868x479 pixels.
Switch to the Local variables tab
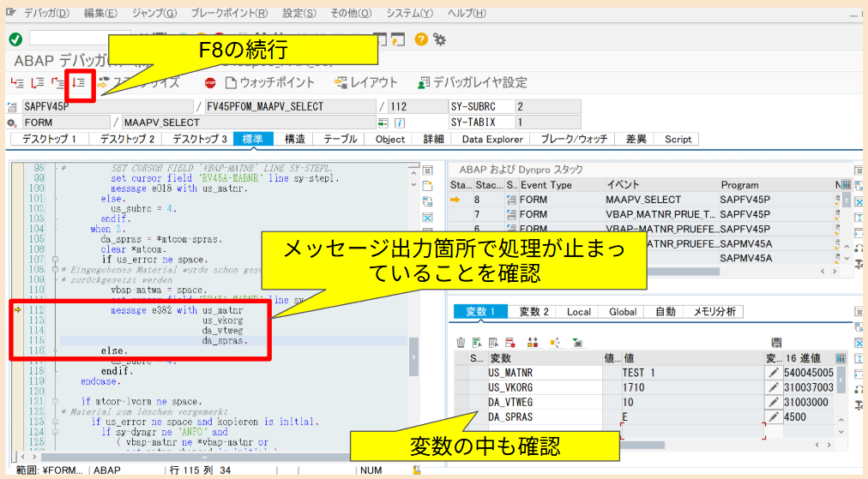tap(579, 311)
